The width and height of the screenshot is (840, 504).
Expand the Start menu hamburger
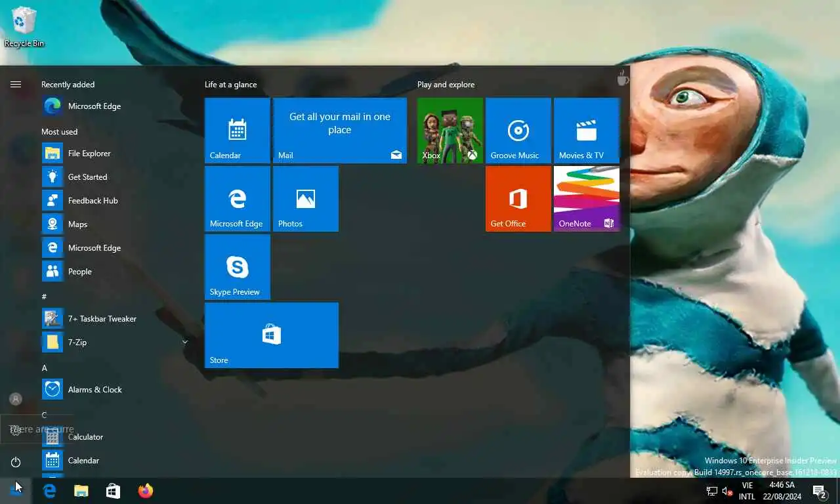point(16,85)
